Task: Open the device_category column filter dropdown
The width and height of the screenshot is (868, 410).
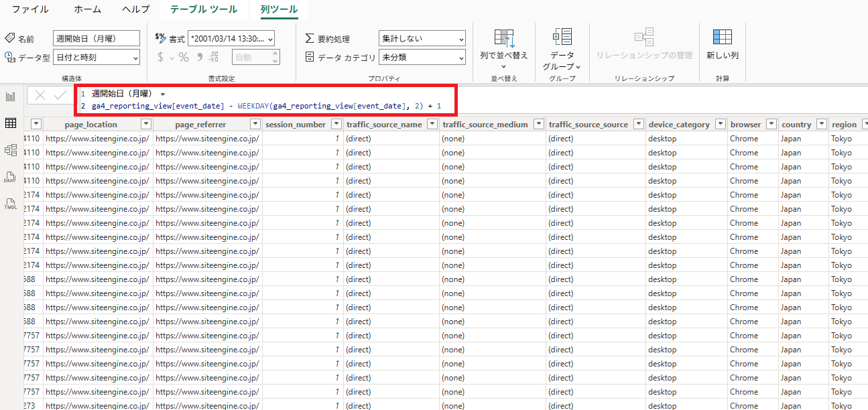Action: click(721, 125)
